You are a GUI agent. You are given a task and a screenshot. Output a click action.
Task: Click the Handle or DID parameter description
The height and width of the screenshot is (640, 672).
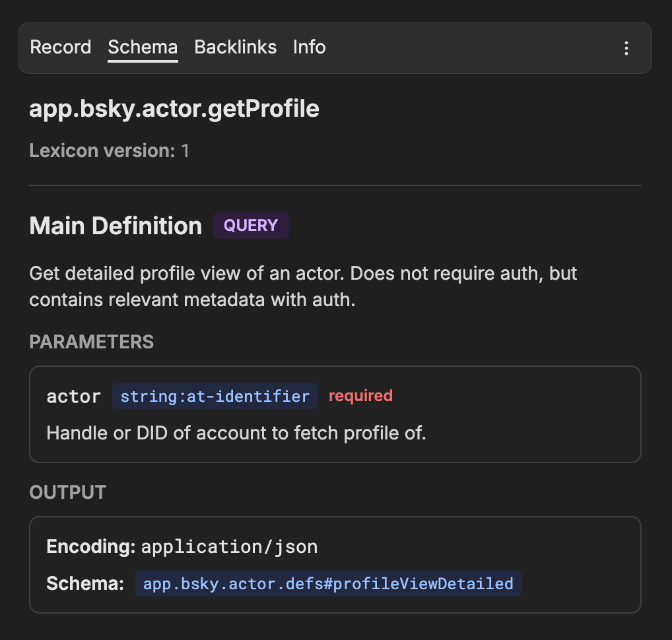click(236, 433)
